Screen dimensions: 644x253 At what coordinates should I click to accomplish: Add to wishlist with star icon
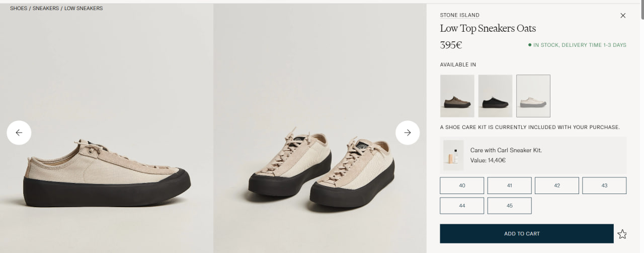point(622,234)
